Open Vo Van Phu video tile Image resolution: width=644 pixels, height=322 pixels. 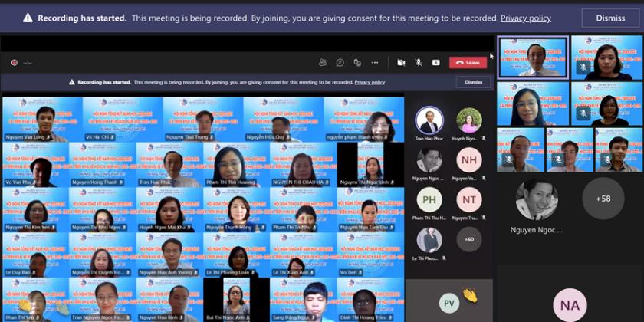click(x=36, y=165)
